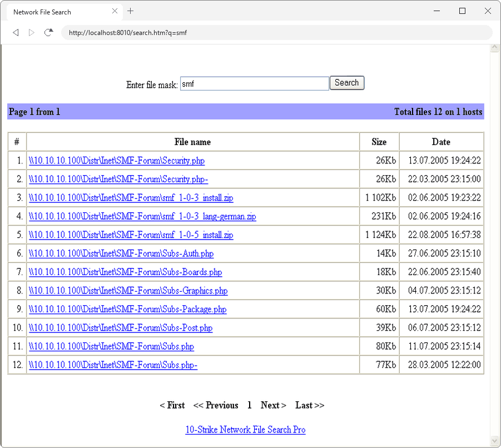
Task: Click the Date column header
Action: click(442, 142)
